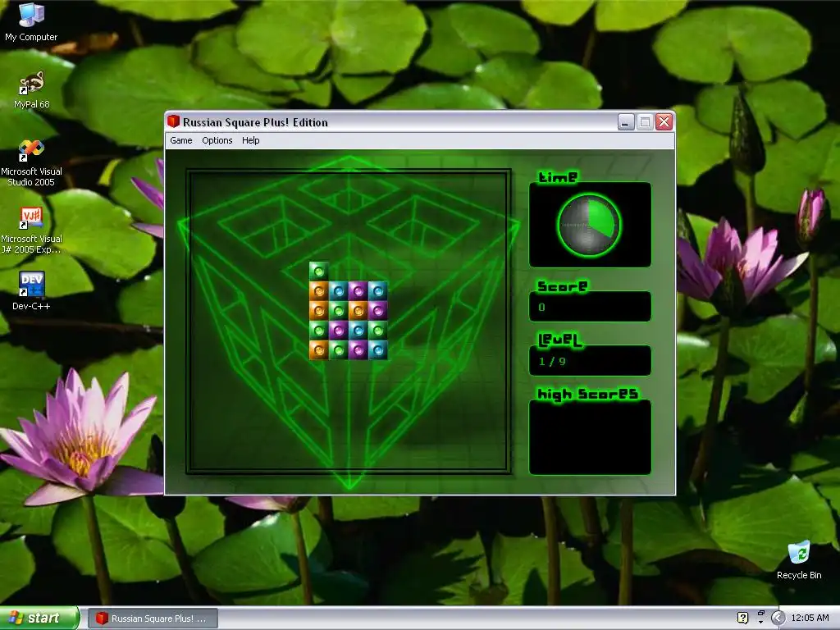Click the blue block in the fourth row
Screen dimensions: 840x630
click(x=358, y=331)
